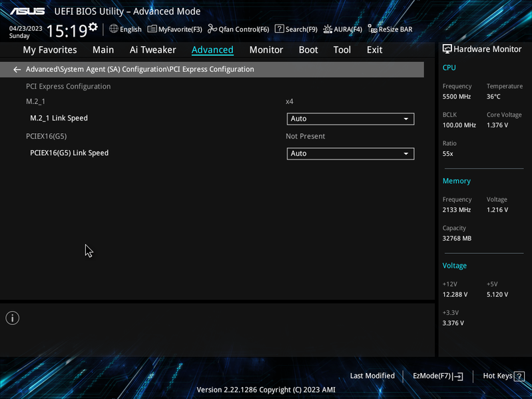
Task: Launch Qfan Control(F6)
Action: [238, 29]
